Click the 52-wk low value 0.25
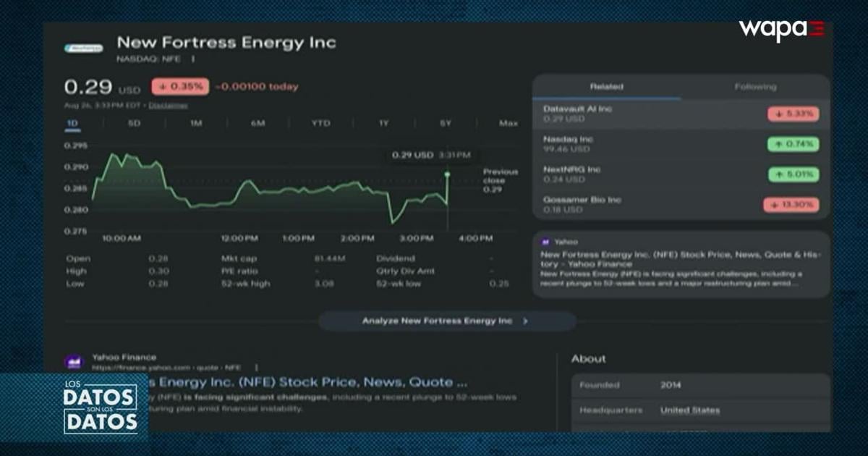Image resolution: width=868 pixels, height=456 pixels. coord(500,284)
